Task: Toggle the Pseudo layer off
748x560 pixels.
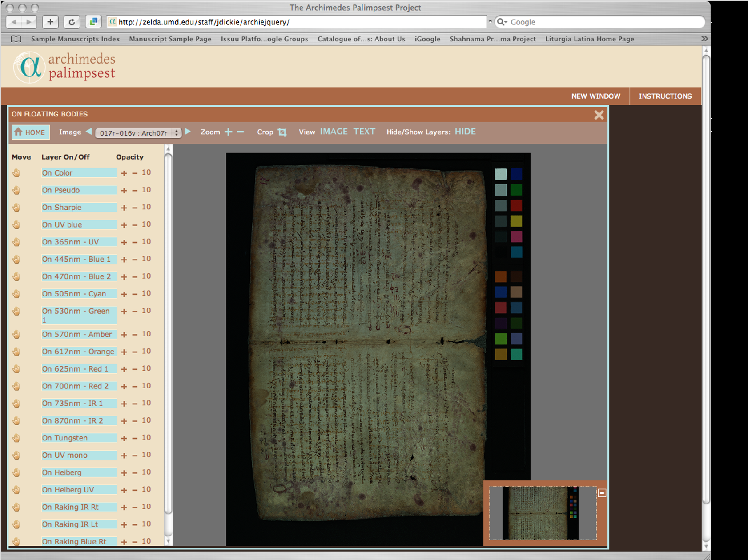Action: click(x=78, y=190)
